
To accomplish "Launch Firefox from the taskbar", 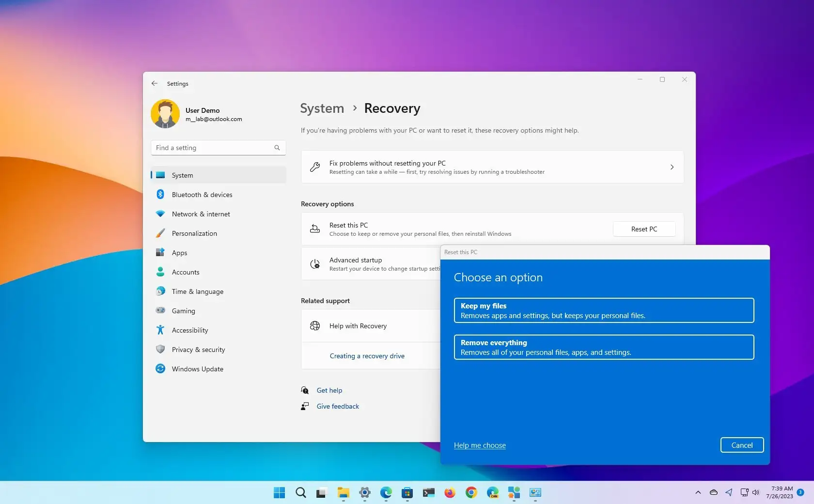I will click(x=449, y=493).
